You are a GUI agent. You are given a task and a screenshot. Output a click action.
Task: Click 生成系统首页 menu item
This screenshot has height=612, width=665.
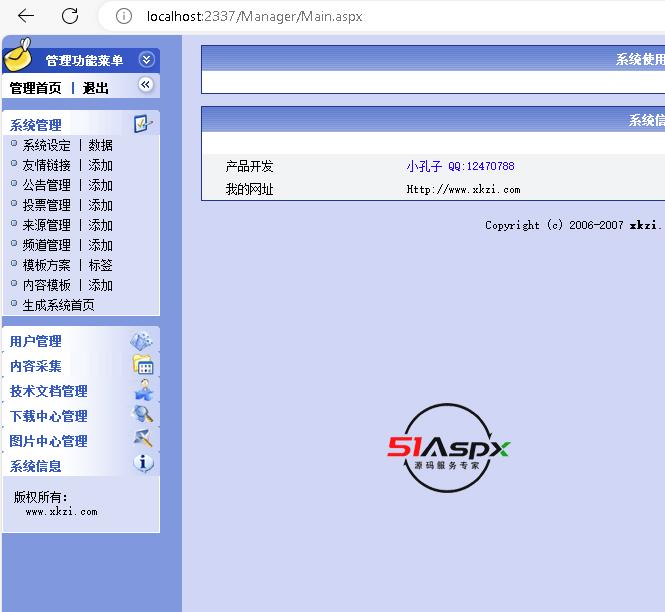coord(59,305)
